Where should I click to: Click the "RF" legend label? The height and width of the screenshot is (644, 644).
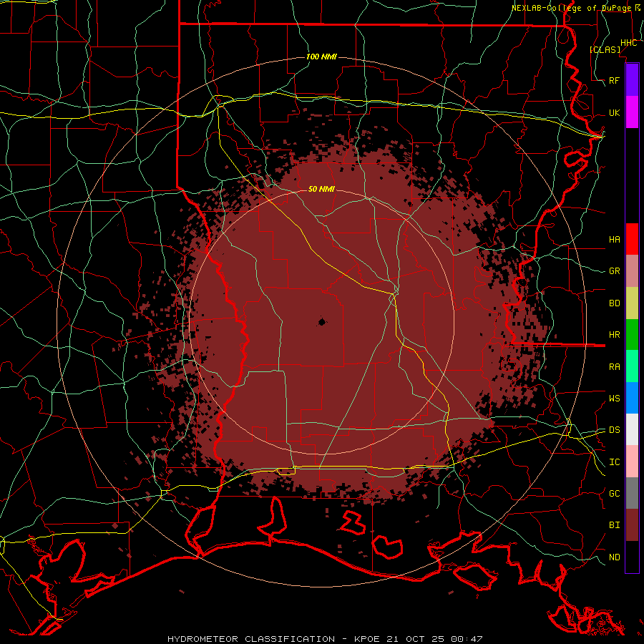tap(615, 80)
